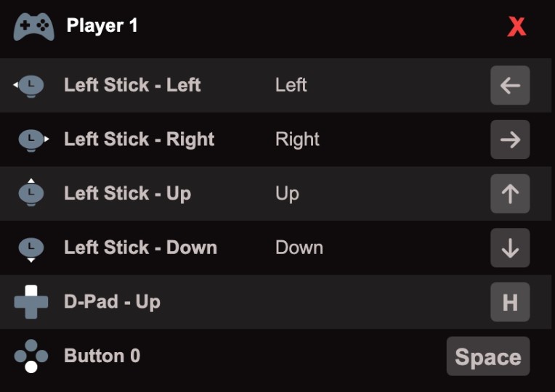Close the Player 1 panel with red X
Image resolution: width=555 pixels, height=392 pixels.
point(516,27)
